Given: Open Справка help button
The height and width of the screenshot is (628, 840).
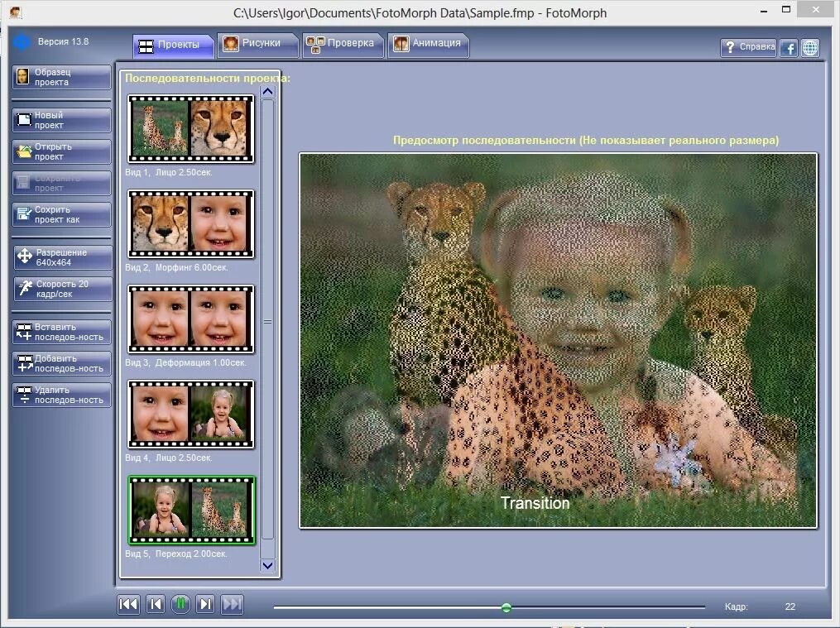Looking at the screenshot, I should click(748, 47).
